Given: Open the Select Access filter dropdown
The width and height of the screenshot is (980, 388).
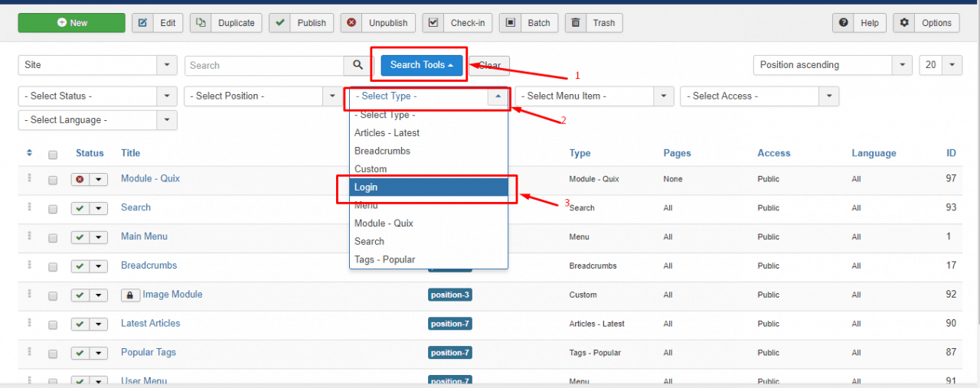Looking at the screenshot, I should (759, 96).
